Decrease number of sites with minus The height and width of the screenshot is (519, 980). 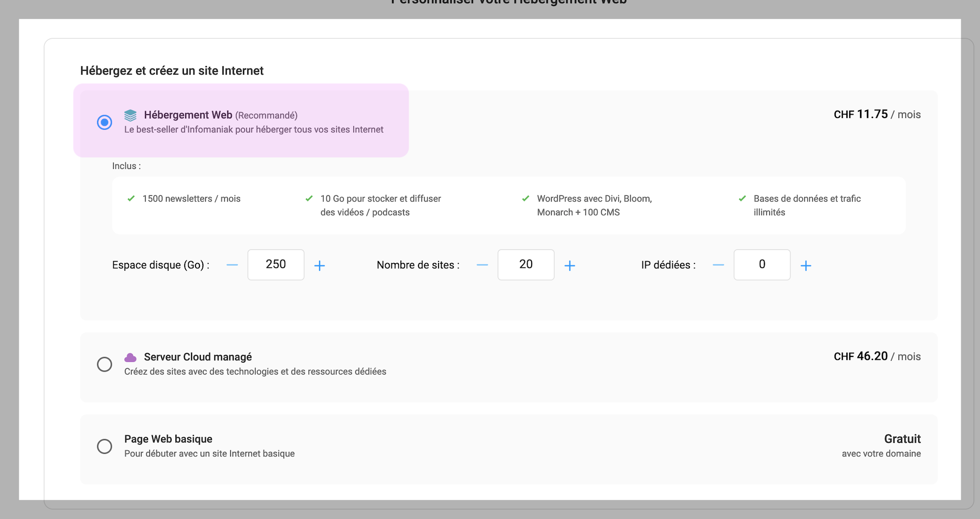click(x=482, y=265)
